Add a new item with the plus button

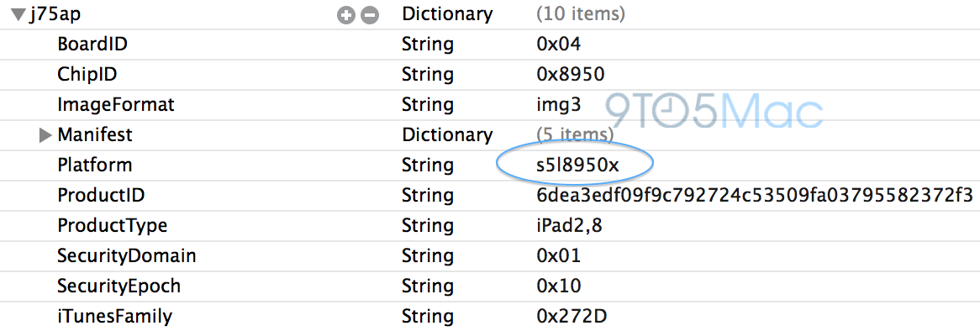point(345,15)
